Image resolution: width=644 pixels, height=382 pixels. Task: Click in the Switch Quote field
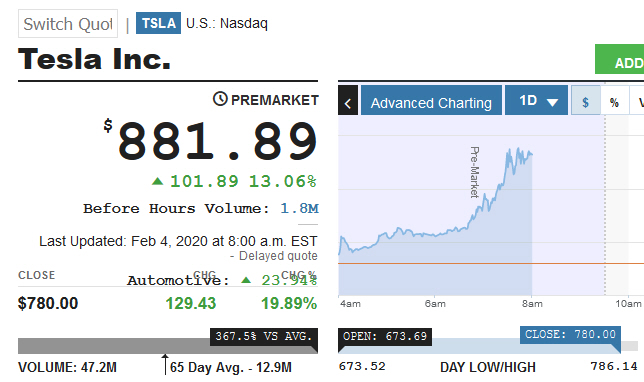(x=68, y=24)
